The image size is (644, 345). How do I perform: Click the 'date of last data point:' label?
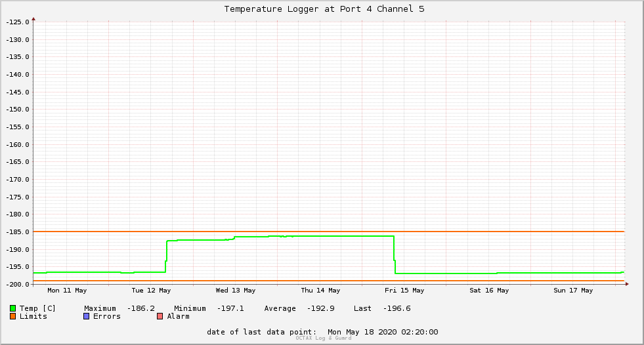click(x=262, y=332)
